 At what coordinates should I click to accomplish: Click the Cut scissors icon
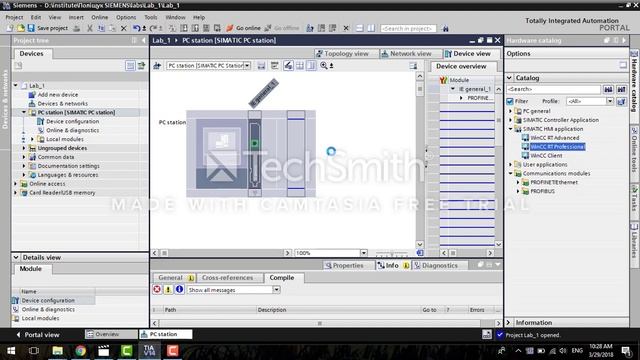[90, 28]
